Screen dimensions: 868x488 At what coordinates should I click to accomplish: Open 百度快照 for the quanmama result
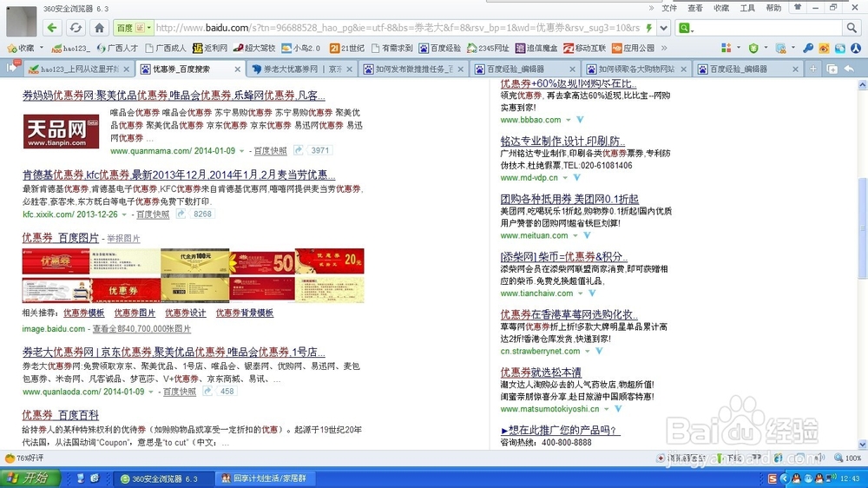coord(270,151)
